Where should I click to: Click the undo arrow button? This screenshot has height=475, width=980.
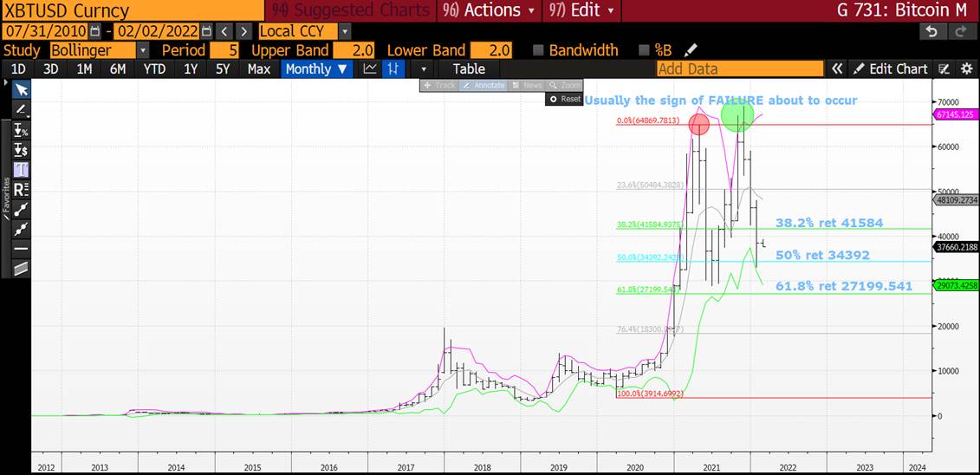pos(931,31)
